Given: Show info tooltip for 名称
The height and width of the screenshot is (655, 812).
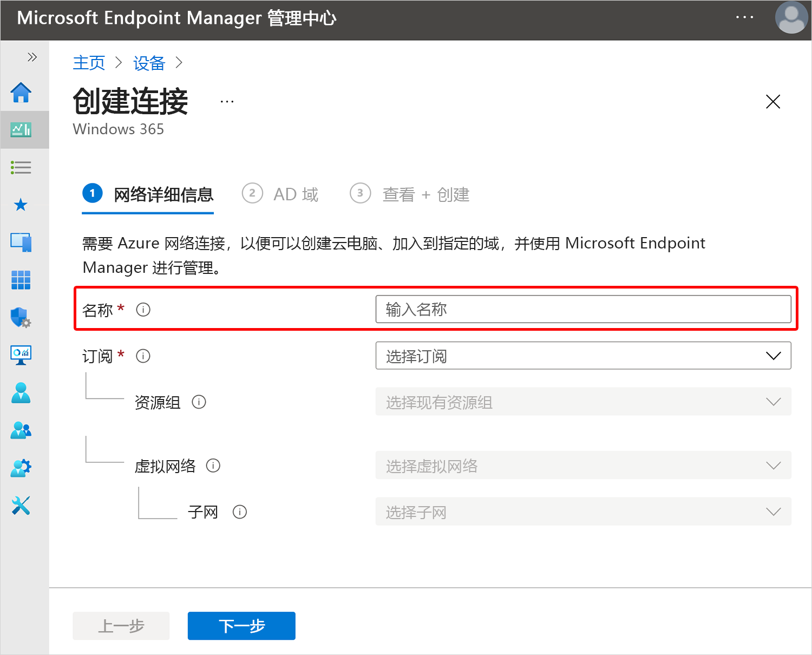Looking at the screenshot, I should click(x=143, y=310).
